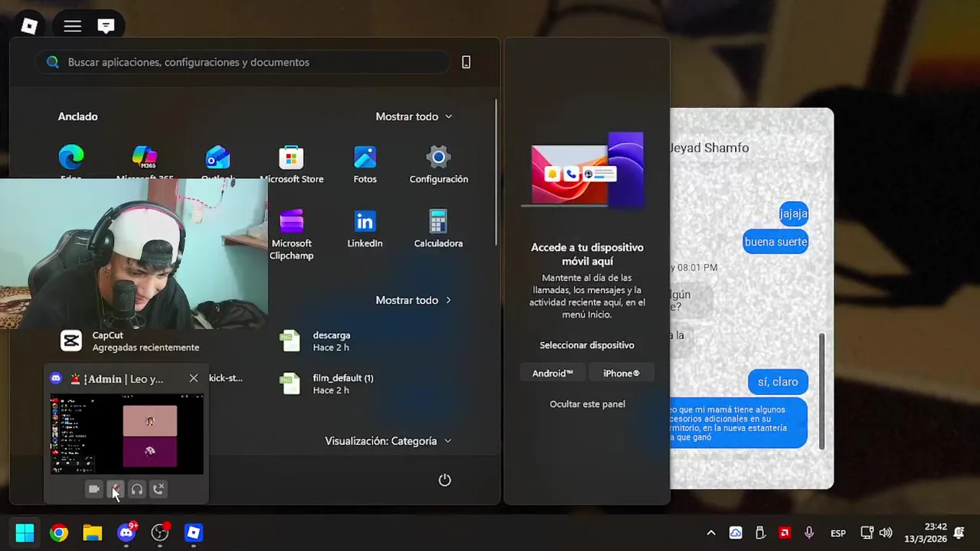980x551 pixels.
Task: Expand the second Mostrar todo for recommendations
Action: 414,300
